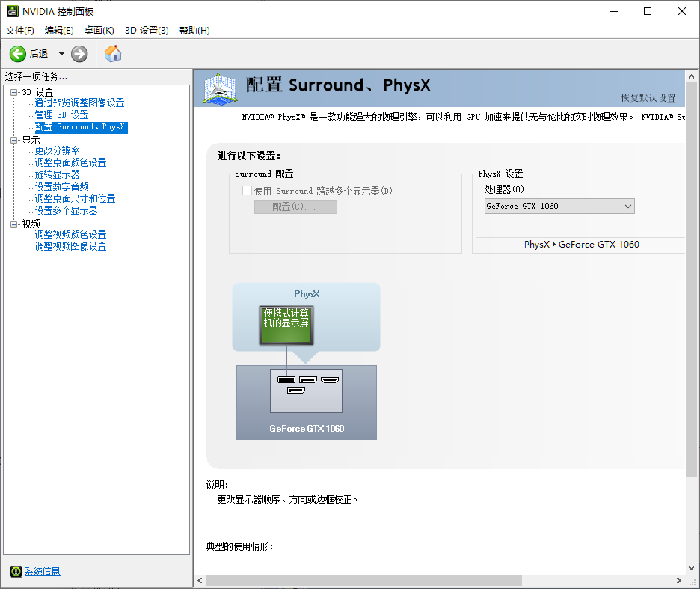Open the 桌面(K) menu
The width and height of the screenshot is (700, 589).
(x=99, y=31)
